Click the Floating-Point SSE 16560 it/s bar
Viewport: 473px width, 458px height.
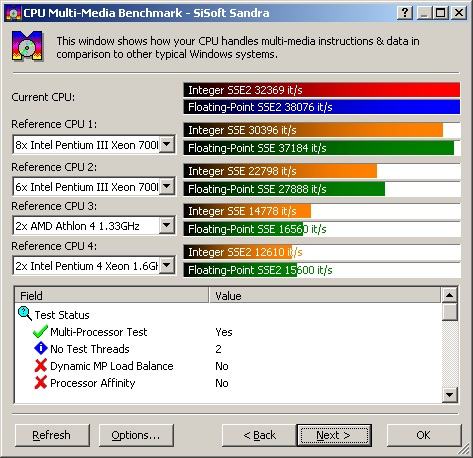[x=243, y=229]
